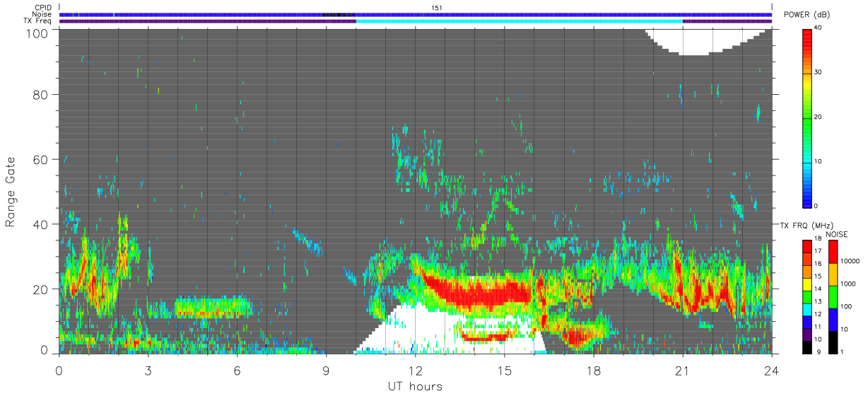
Task: Click the 6 tick label on the UT axis
Action: click(237, 370)
